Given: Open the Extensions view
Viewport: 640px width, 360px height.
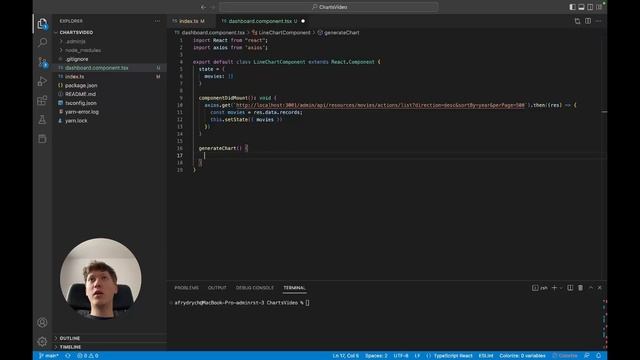Looking at the screenshot, I should (42, 100).
